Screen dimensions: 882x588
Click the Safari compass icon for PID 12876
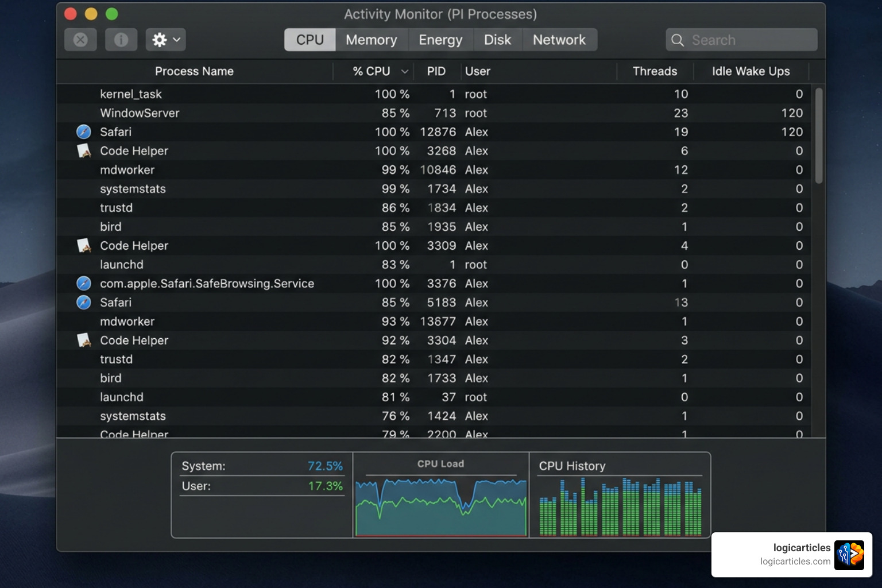pos(84,132)
